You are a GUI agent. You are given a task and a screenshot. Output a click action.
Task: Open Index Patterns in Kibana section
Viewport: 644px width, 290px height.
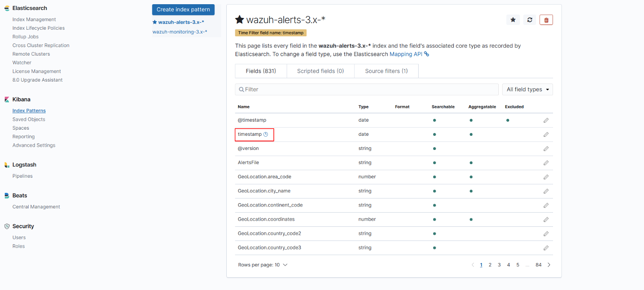tap(29, 111)
